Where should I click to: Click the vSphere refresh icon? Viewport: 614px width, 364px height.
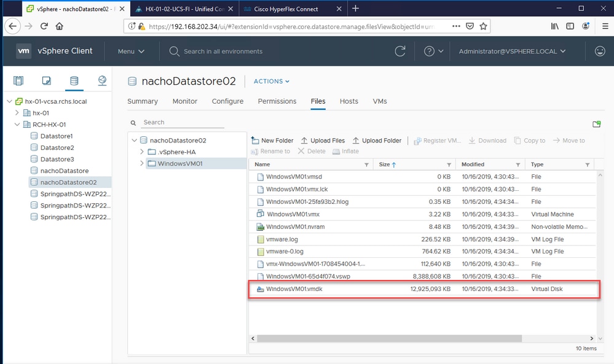(x=399, y=51)
